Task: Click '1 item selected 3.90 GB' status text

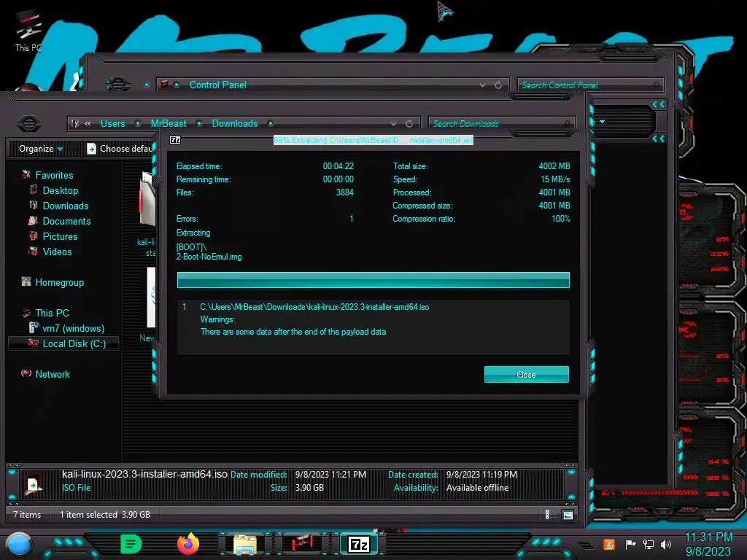Action: click(105, 515)
